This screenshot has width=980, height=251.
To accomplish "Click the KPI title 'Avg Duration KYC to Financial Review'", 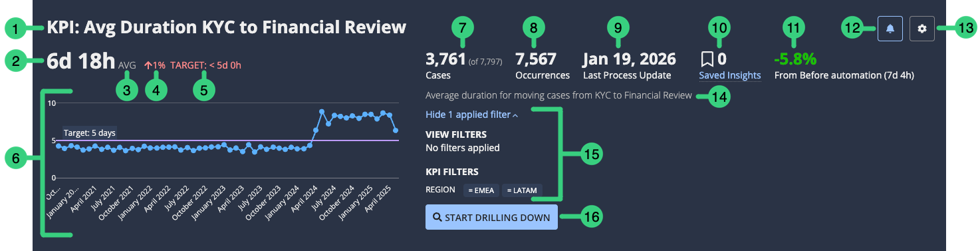I will click(226, 27).
